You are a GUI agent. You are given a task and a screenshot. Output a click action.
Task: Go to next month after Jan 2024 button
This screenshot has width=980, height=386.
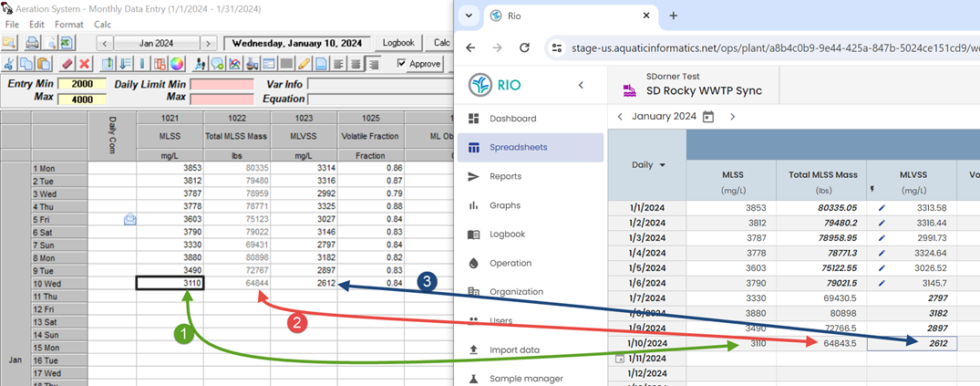[208, 43]
